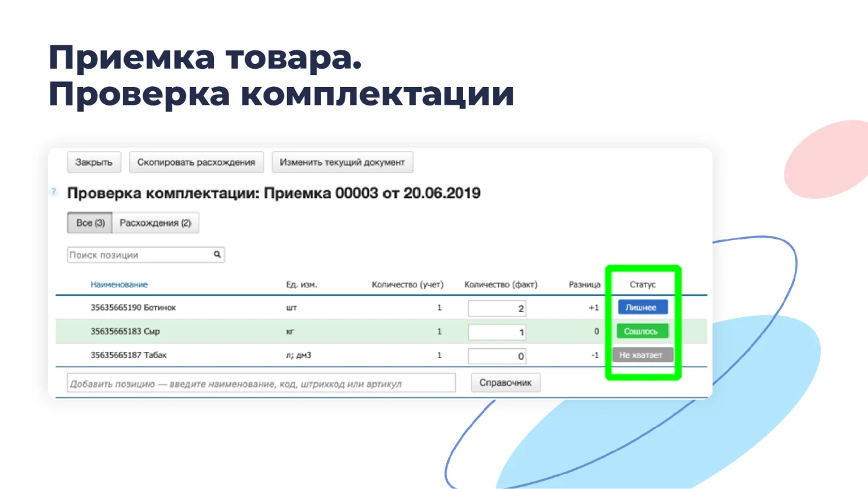Click the Не хватает status badge
The image size is (868, 489).
pyautogui.click(x=643, y=355)
